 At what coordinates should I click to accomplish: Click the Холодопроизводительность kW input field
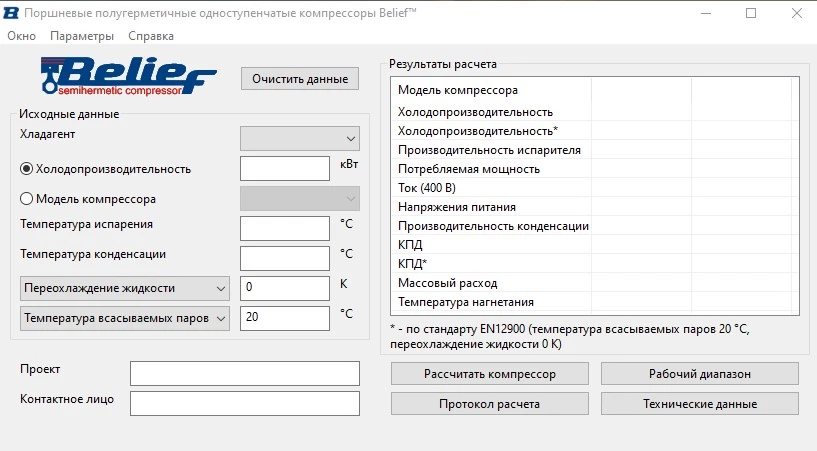click(x=285, y=169)
